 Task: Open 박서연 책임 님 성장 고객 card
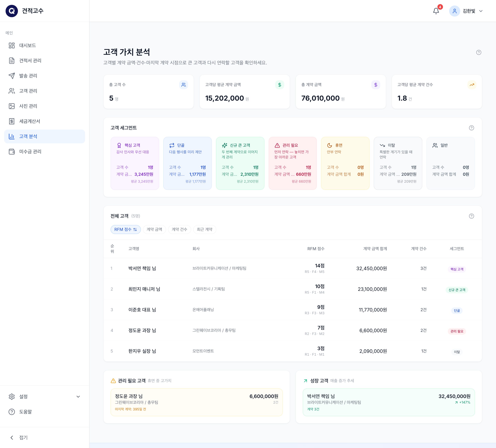pyautogui.click(x=389, y=402)
